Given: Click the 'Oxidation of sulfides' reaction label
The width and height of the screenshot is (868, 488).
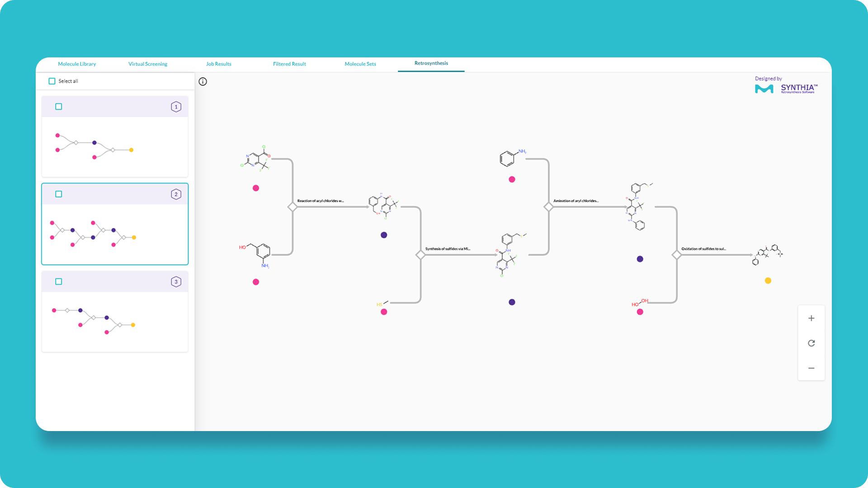Looking at the screenshot, I should (703, 249).
